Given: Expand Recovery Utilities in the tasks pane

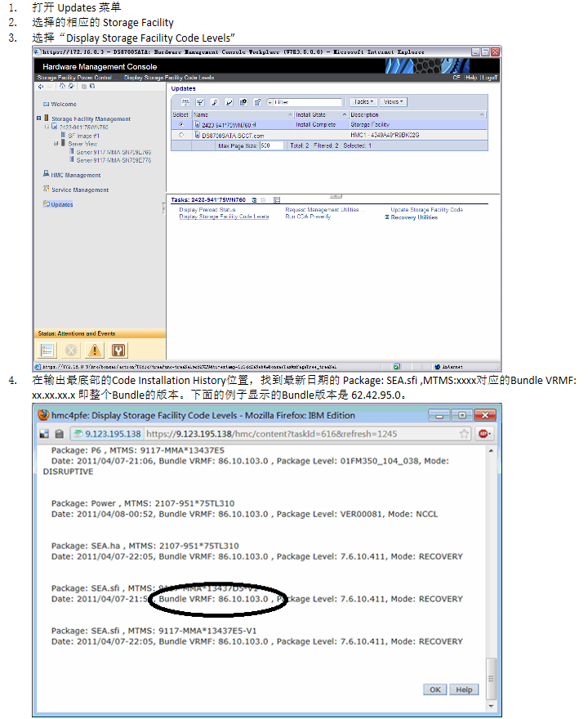Looking at the screenshot, I should (387, 217).
